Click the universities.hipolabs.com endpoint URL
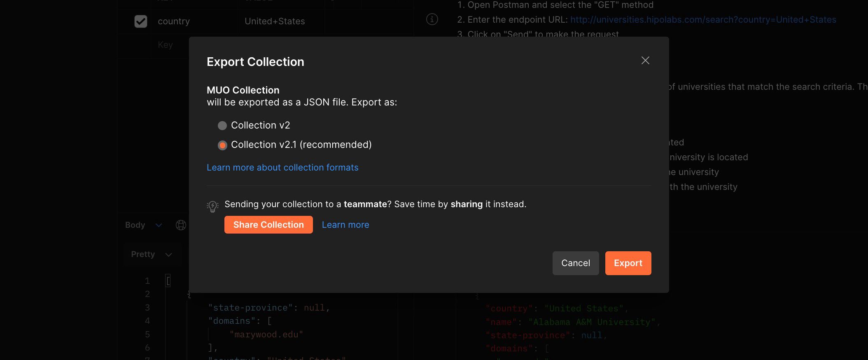The image size is (868, 360). (703, 20)
